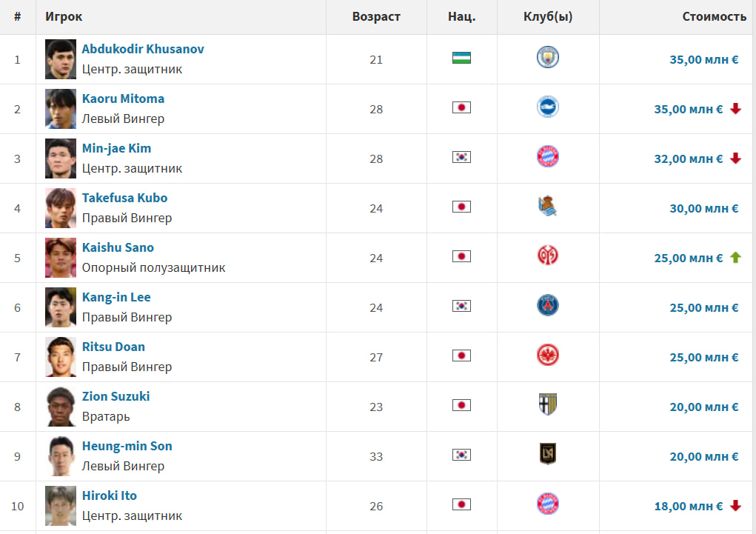
Task: Sort table by Стоимость column header
Action: click(714, 16)
